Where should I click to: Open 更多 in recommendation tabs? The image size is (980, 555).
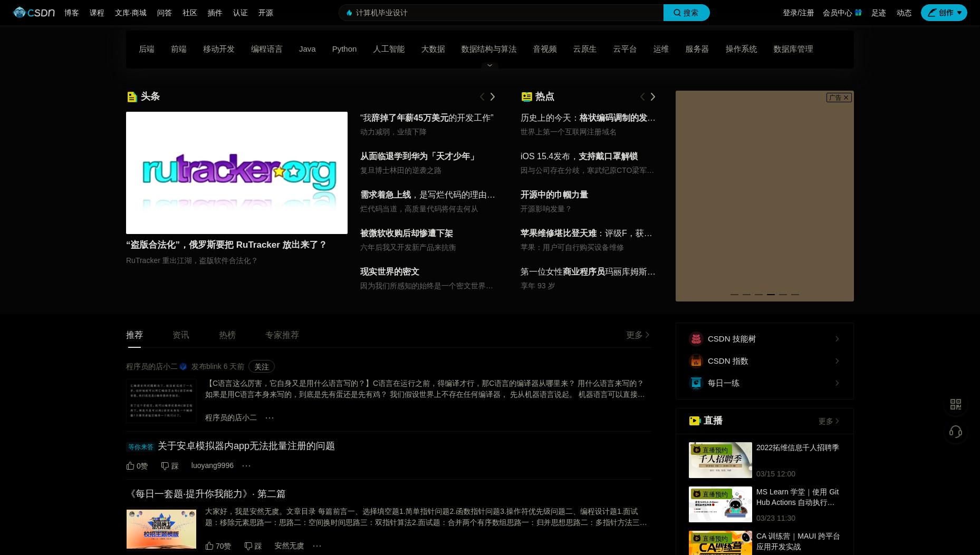pyautogui.click(x=638, y=335)
